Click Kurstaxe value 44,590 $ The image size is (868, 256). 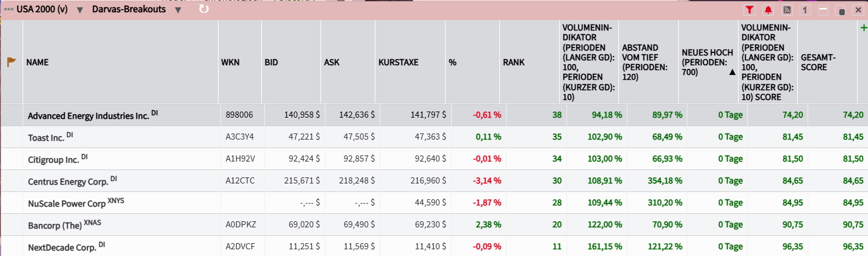pos(430,202)
